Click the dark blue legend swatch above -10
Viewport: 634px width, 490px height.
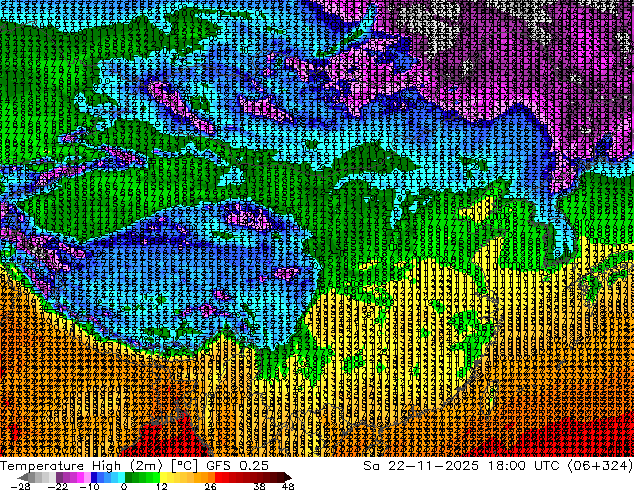point(94,477)
